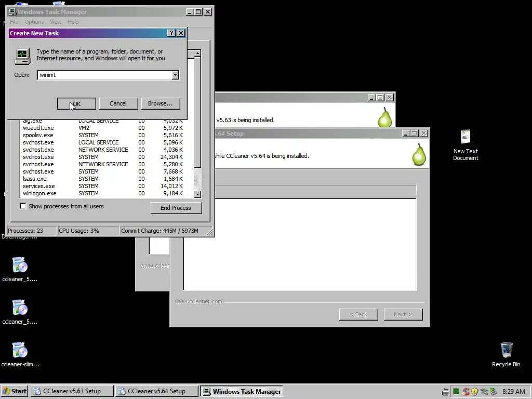This screenshot has width=532, height=399.
Task: Click the Open text field containing wininit
Action: pos(104,75)
